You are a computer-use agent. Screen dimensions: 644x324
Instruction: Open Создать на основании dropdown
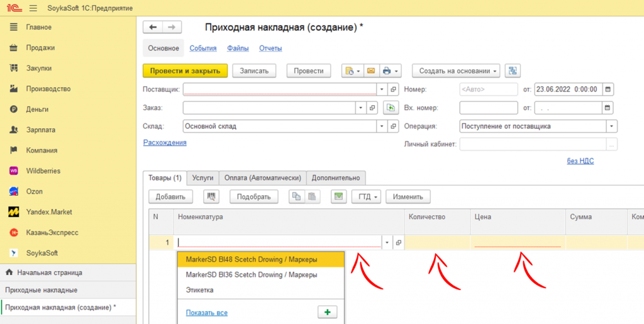pyautogui.click(x=456, y=70)
